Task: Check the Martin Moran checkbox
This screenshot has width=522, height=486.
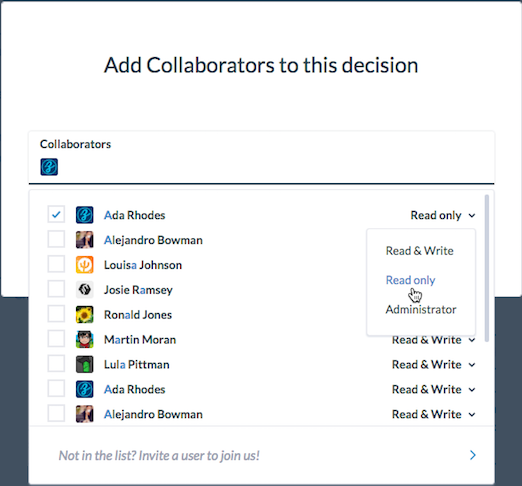Action: tap(56, 339)
